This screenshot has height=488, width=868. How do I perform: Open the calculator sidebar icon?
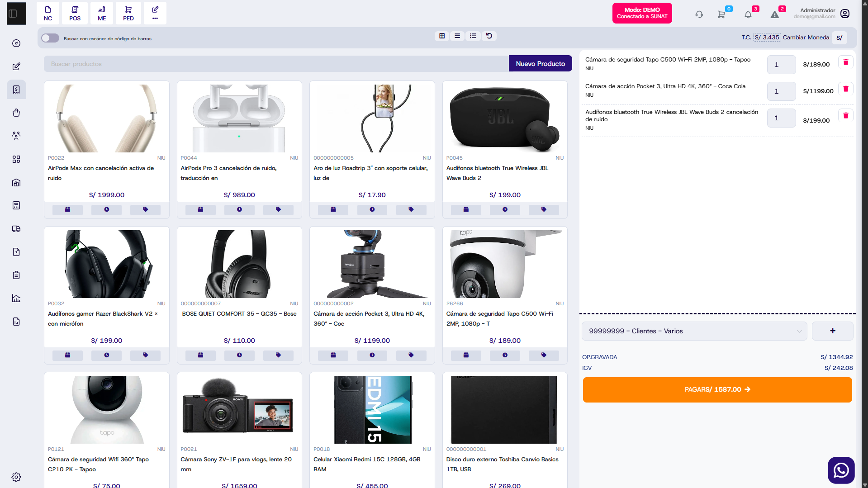coord(16,205)
